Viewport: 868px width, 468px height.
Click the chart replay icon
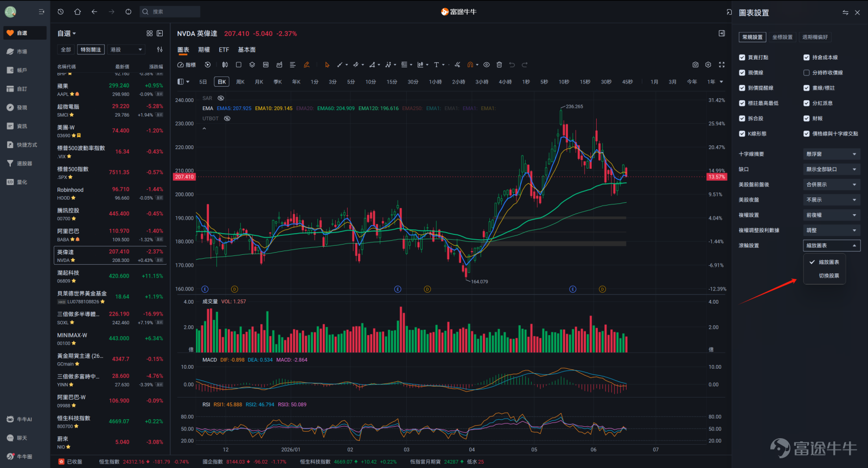[208, 65]
